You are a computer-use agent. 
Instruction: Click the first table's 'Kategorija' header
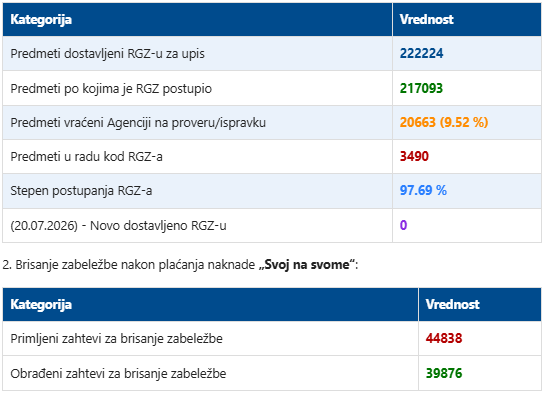coord(41,20)
